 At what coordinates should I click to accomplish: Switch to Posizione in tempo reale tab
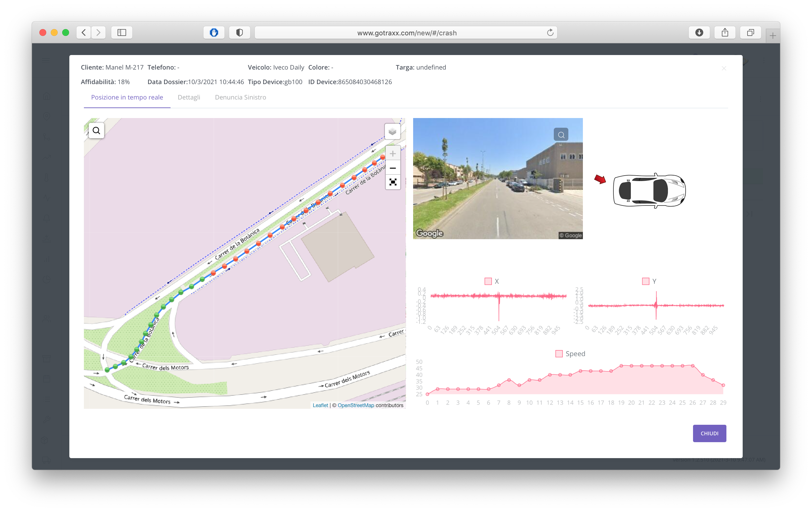coord(127,97)
